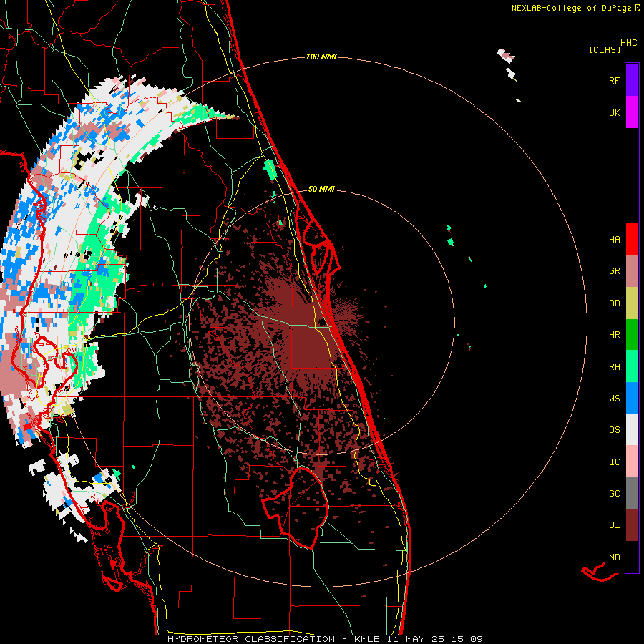Image resolution: width=644 pixels, height=644 pixels.
Task: Click the UK magenta legend swatch
Action: click(632, 112)
